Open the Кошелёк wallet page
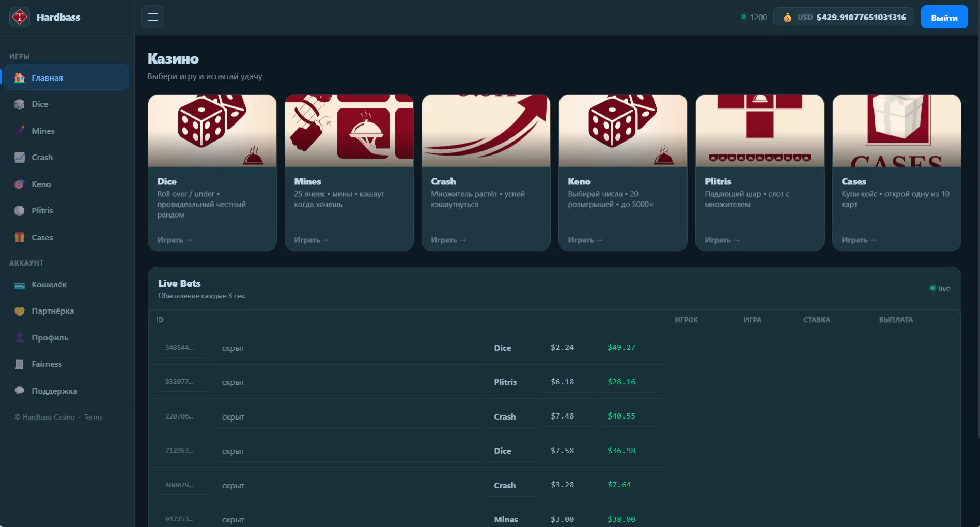Screen dimensions: 980x527 67,285
